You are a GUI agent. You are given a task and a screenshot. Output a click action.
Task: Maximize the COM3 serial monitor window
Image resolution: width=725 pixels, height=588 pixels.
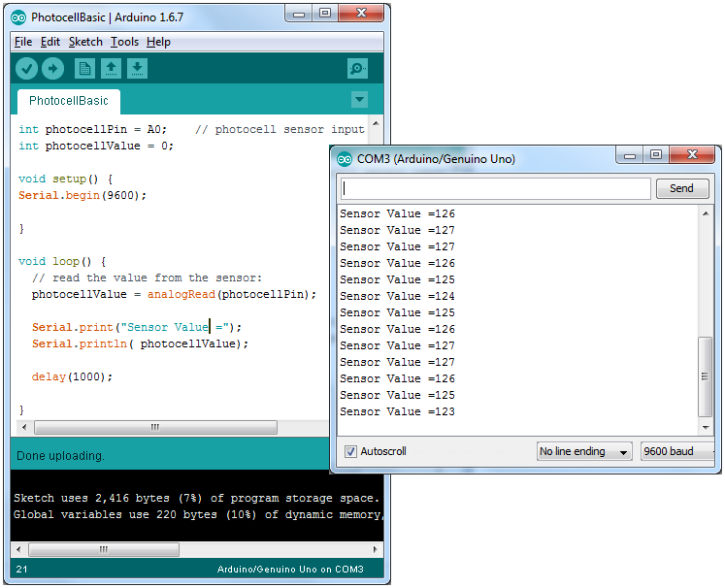click(x=656, y=155)
